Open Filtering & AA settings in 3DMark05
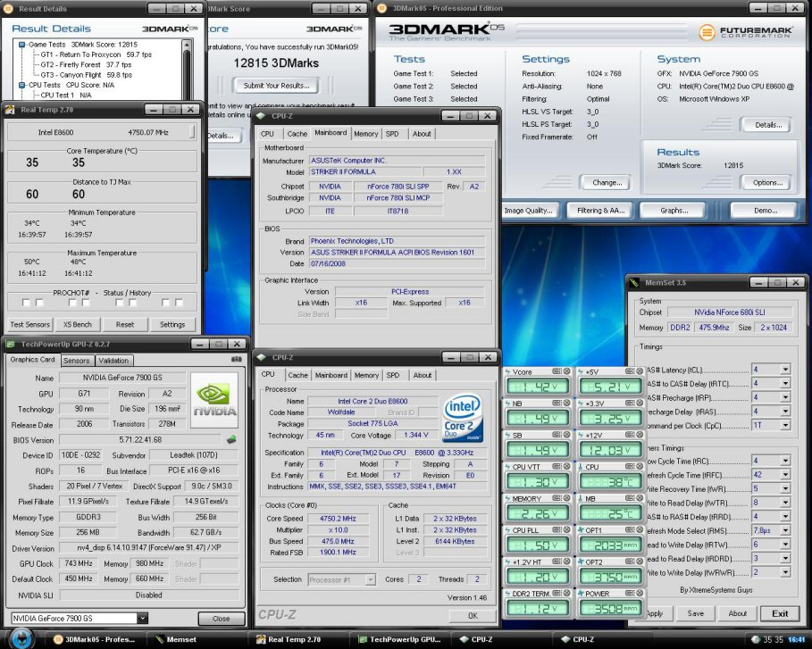812x649 pixels. click(600, 210)
